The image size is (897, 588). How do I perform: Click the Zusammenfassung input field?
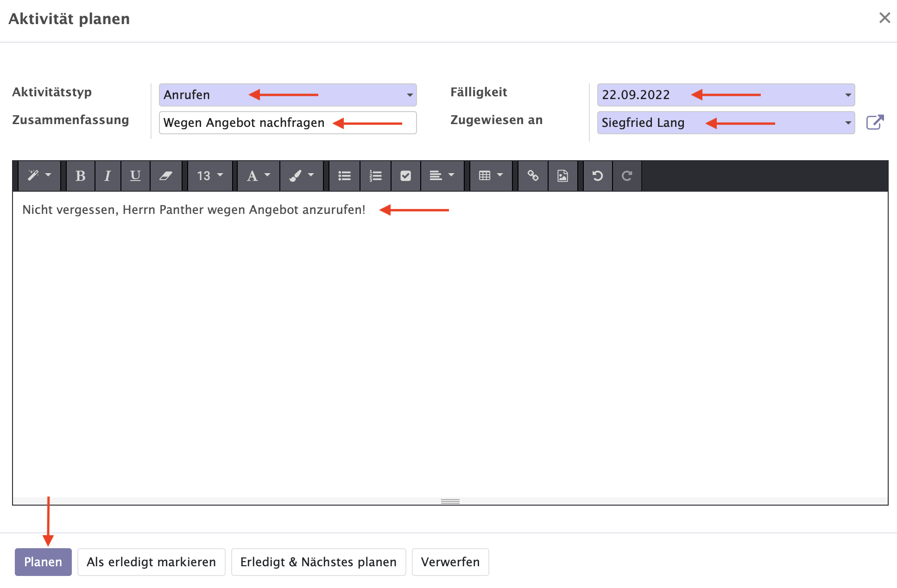(x=288, y=123)
